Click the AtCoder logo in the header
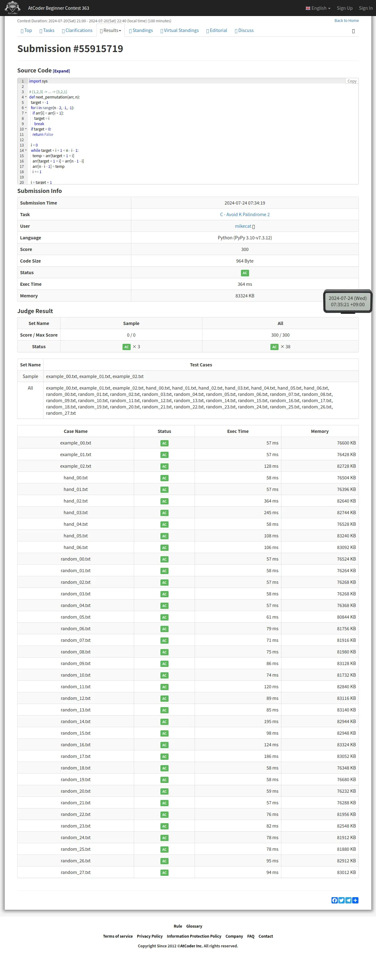Image resolution: width=376 pixels, height=980 pixels. pyautogui.click(x=13, y=8)
